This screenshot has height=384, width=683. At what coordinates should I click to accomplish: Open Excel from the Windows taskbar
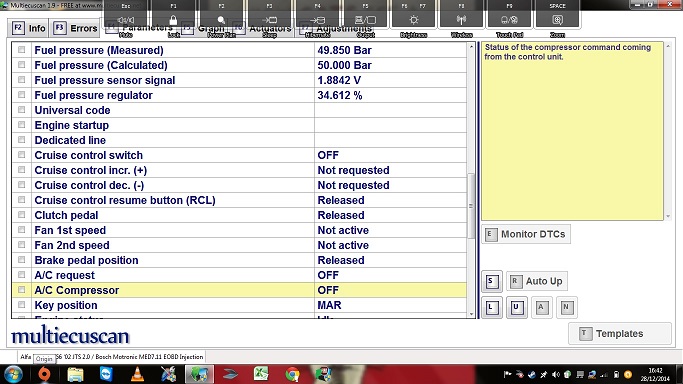(x=261, y=374)
